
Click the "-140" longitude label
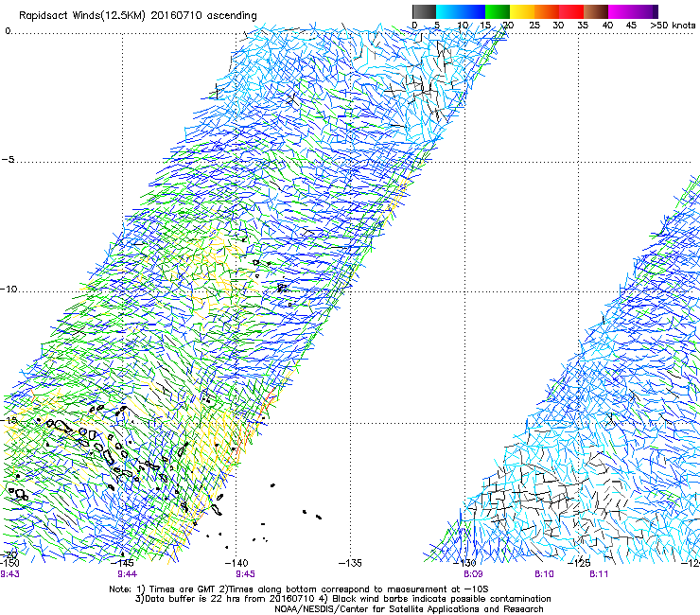(x=236, y=563)
